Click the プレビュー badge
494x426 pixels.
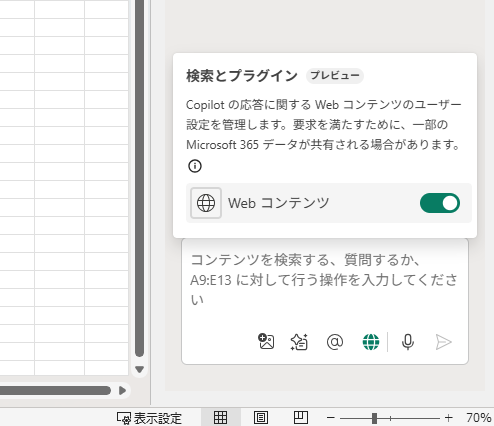335,76
